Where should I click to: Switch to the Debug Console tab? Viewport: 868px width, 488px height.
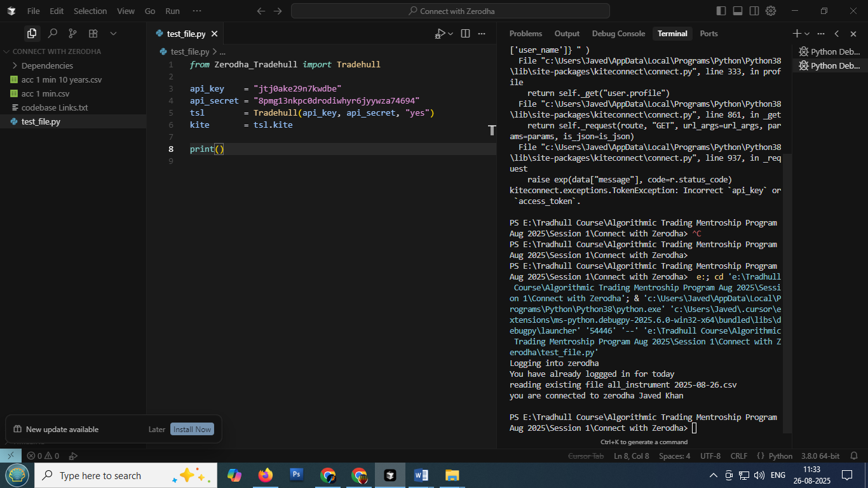[x=618, y=34]
